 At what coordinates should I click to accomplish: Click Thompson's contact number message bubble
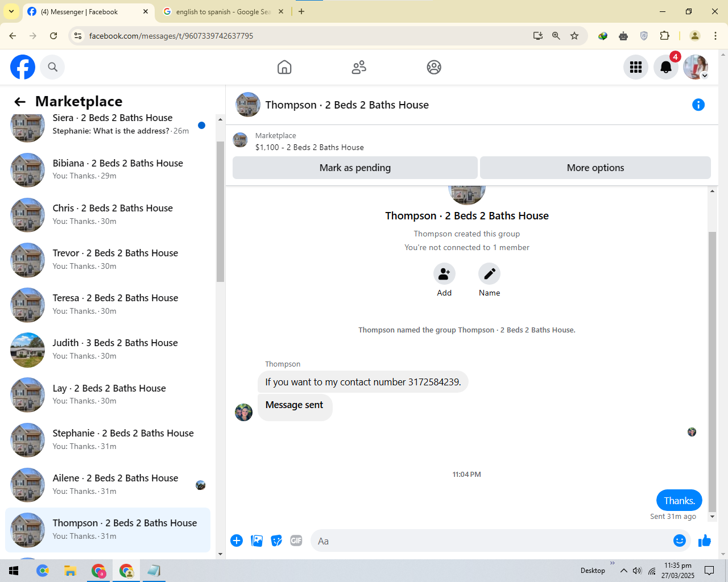coord(363,382)
